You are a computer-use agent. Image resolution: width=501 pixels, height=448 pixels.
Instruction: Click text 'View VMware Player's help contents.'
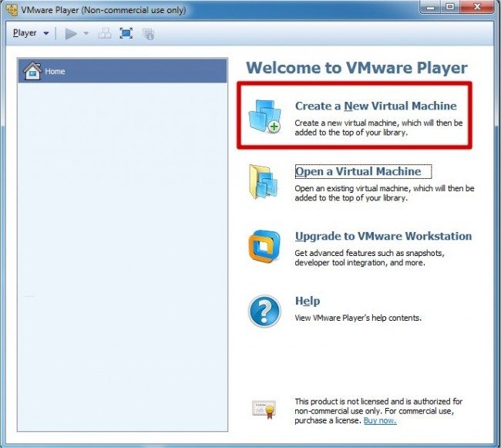[358, 318]
